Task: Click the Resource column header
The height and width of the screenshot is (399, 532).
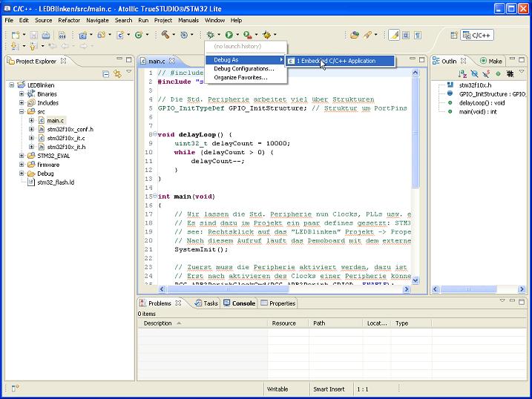Action: (288, 323)
